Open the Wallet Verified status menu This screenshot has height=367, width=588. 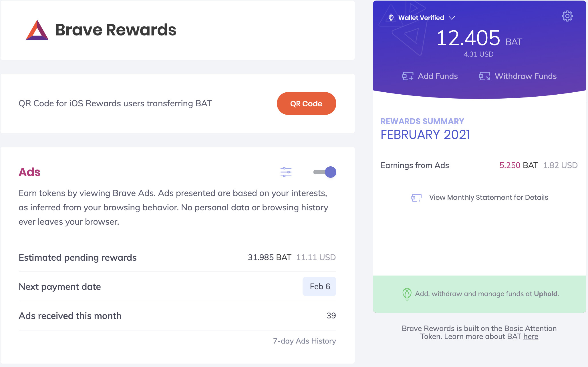point(421,18)
